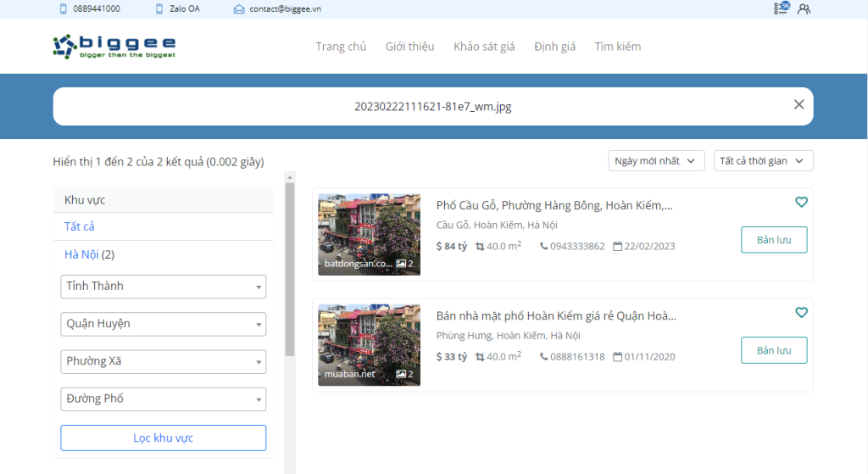The width and height of the screenshot is (868, 474).
Task: Click the Zalo OA phone icon
Action: (x=159, y=8)
